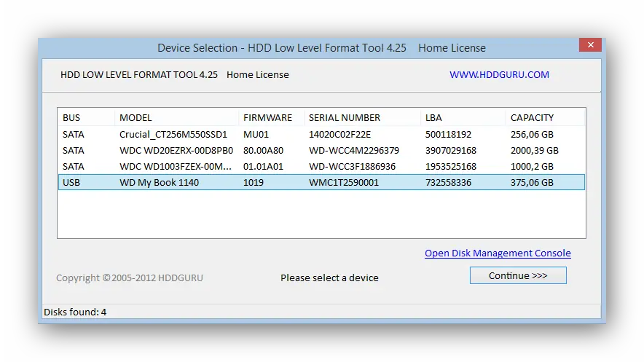Click serial number WD-WCC3F1886936
Viewport: 644px width, 362px height.
[352, 166]
